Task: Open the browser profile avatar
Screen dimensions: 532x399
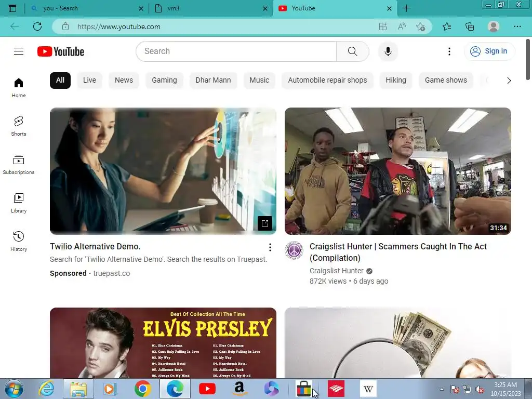Action: 494,26
